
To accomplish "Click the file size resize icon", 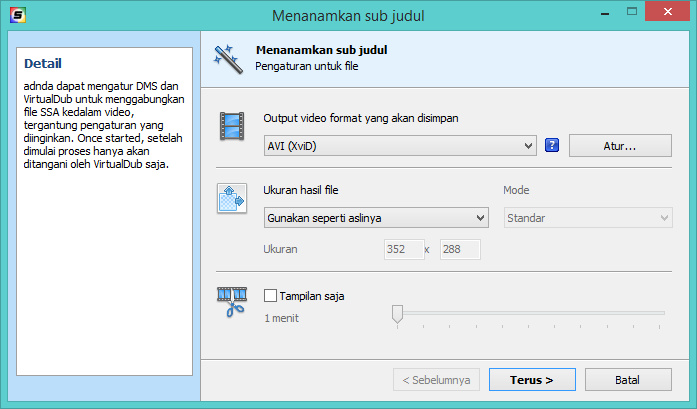I will click(x=232, y=198).
